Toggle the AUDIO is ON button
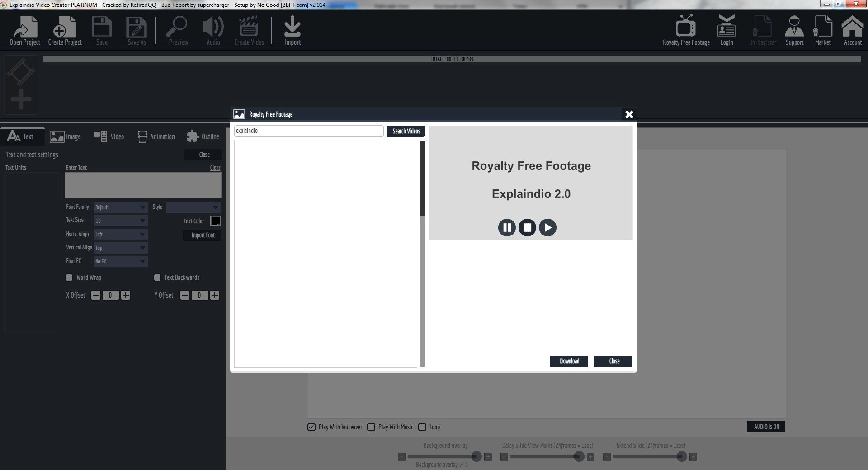The image size is (868, 470). click(766, 427)
